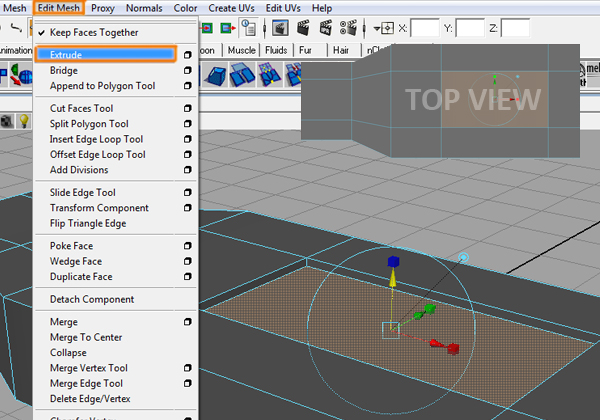
Task: Click the blue Z-axis extrude manipulator handle
Action: 393,262
